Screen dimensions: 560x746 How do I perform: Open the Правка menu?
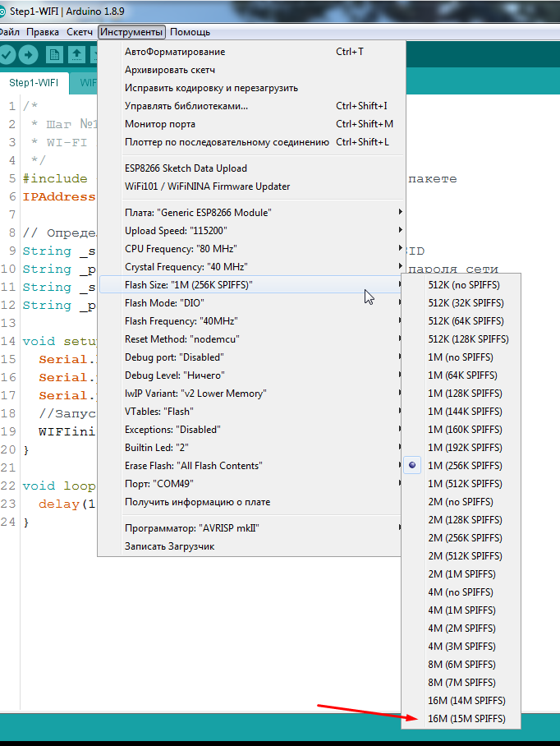(43, 32)
